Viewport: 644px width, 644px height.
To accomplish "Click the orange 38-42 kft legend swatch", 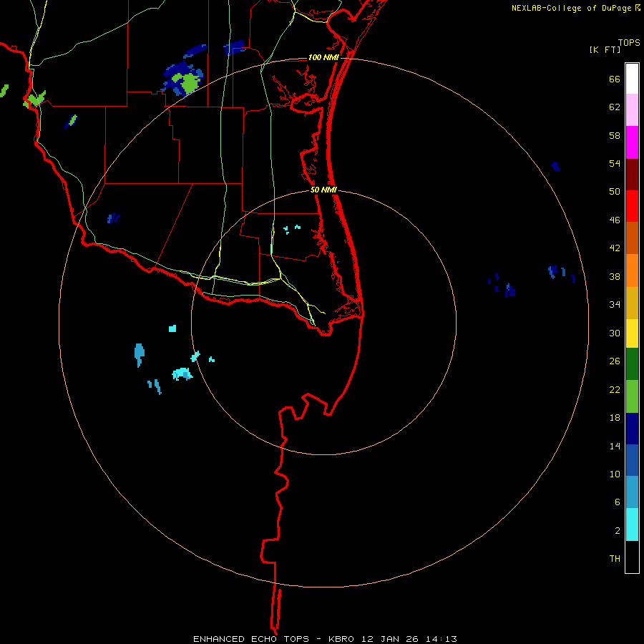I will tap(632, 270).
